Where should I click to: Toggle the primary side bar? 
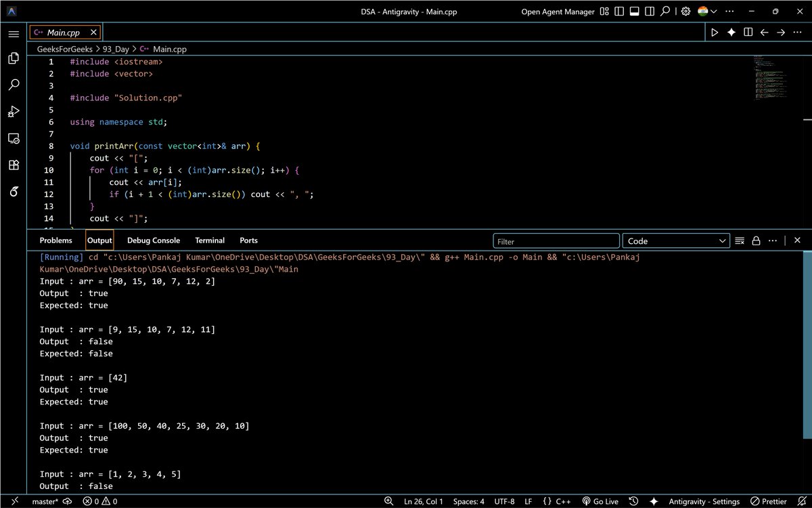619,12
